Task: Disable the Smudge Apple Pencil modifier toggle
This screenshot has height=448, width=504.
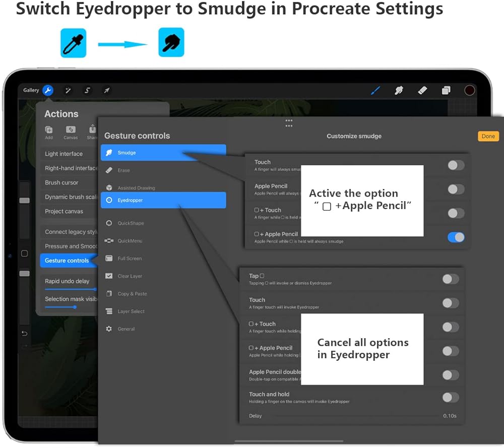Action: [456, 237]
